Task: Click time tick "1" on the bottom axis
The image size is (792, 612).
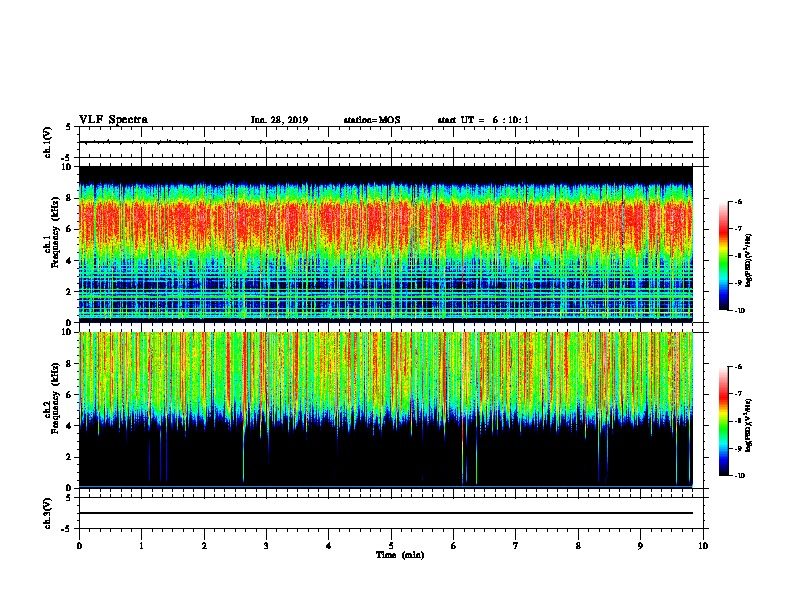Action: tap(142, 546)
